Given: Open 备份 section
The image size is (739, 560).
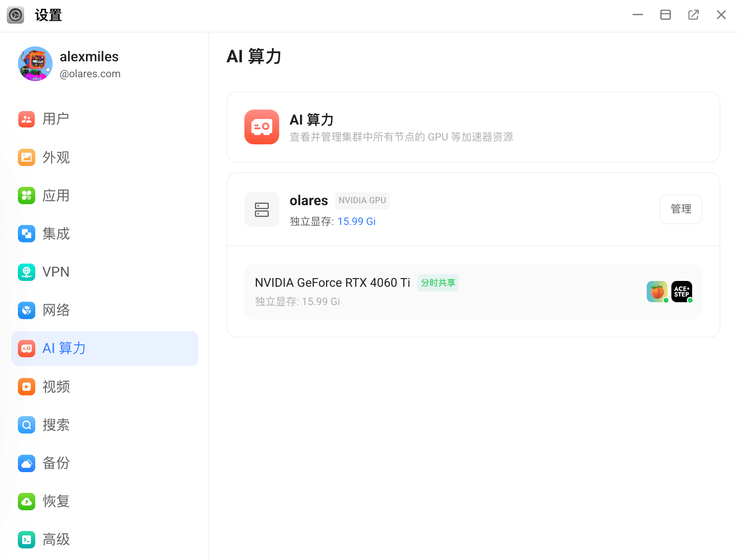Looking at the screenshot, I should coord(105,463).
